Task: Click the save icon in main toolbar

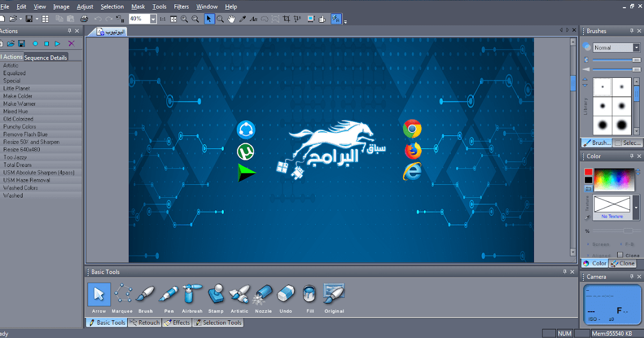Action: tap(29, 19)
